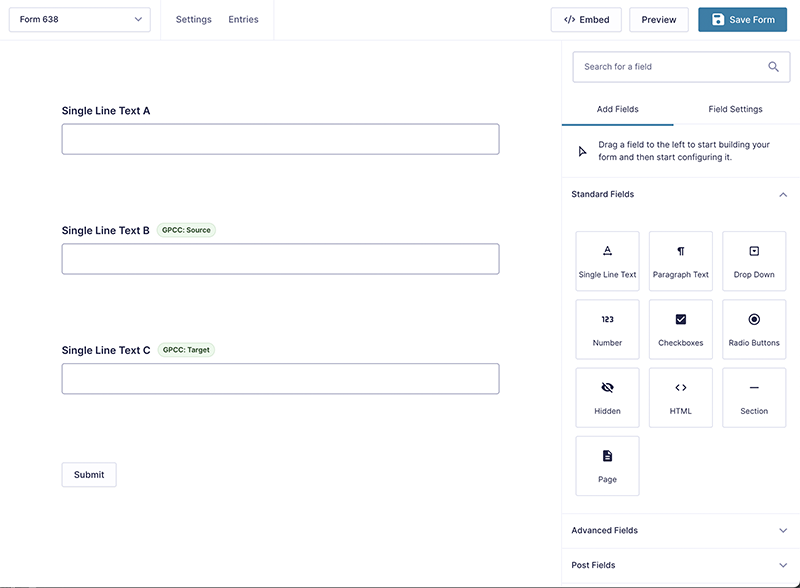
Task: Add an HTML field
Action: click(x=681, y=398)
